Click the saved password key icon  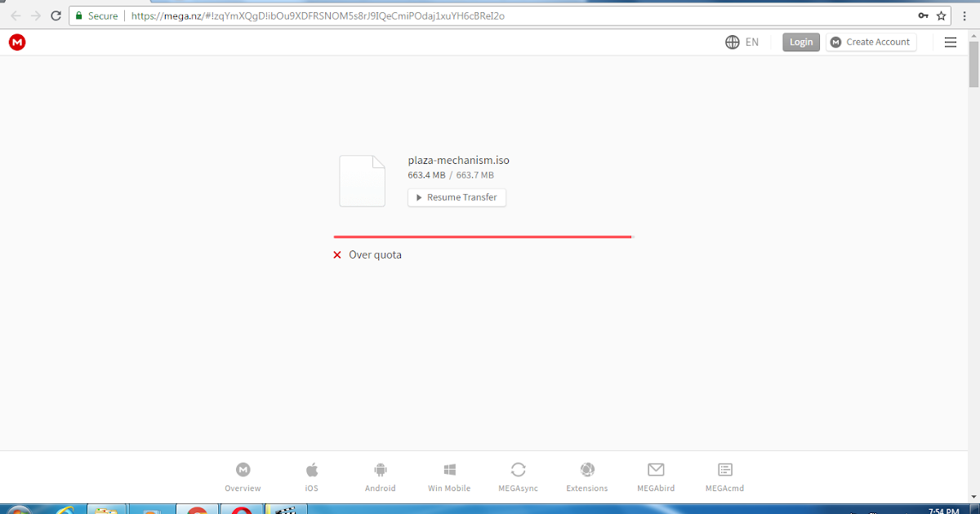tap(923, 16)
